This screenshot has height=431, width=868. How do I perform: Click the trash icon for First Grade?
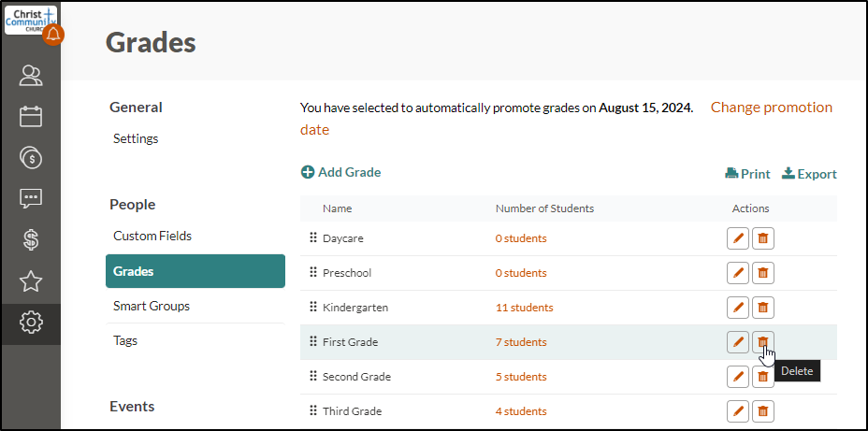pos(763,342)
